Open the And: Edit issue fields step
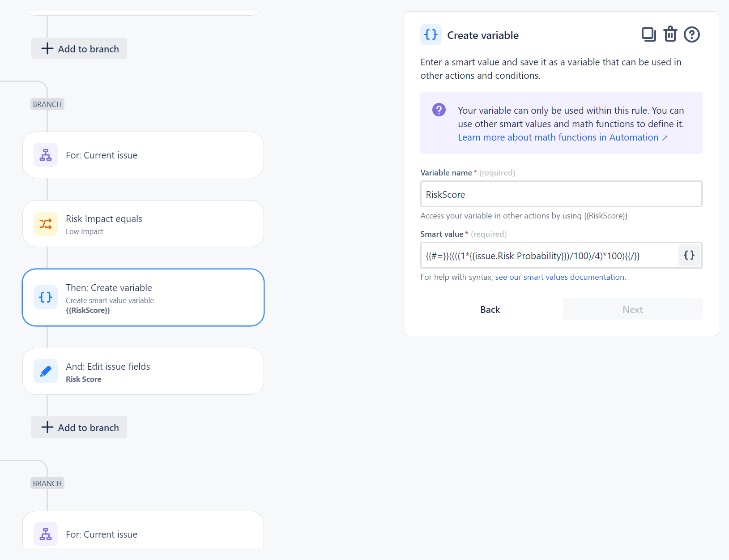This screenshot has height=560, width=729. tap(143, 371)
